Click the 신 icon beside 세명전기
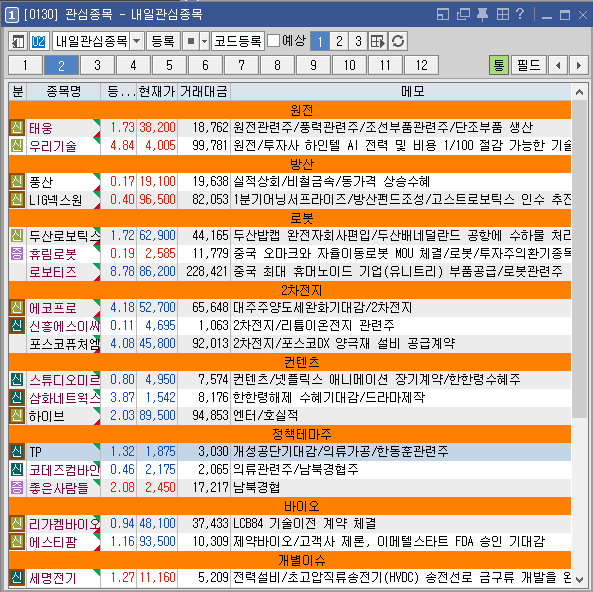The width and height of the screenshot is (593, 592). 17,578
